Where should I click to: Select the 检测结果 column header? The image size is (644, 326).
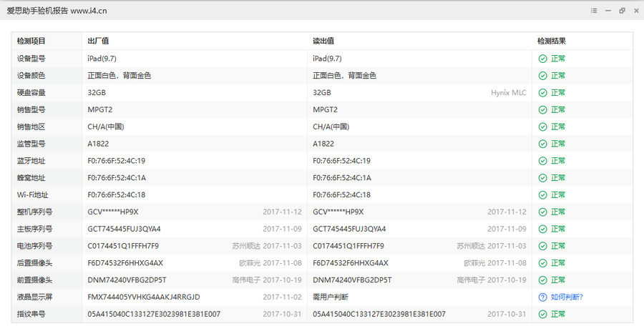(x=552, y=41)
